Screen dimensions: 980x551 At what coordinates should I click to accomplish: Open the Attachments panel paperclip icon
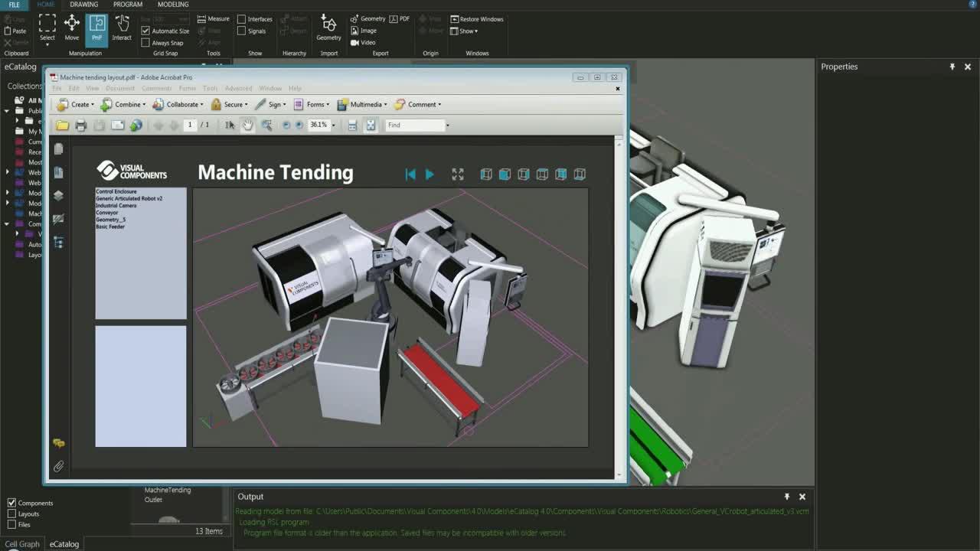point(59,466)
